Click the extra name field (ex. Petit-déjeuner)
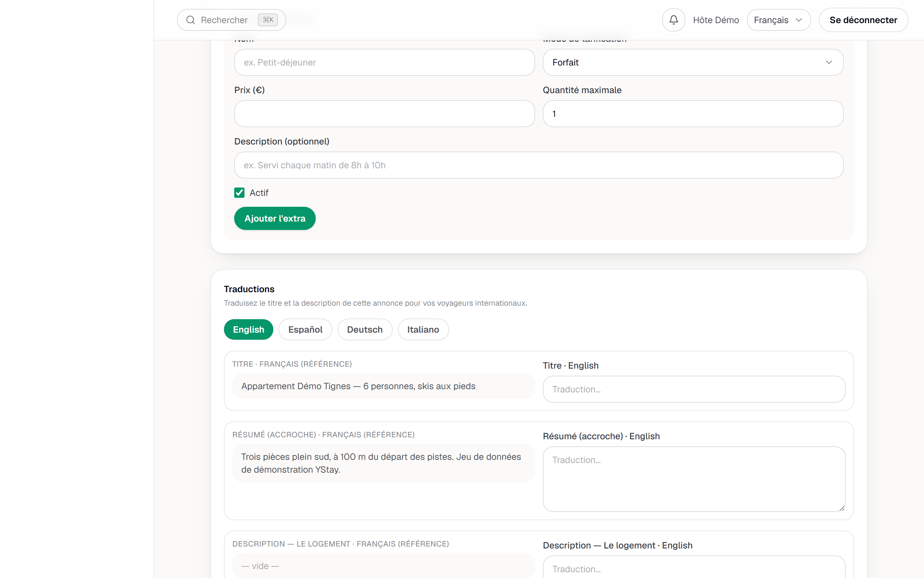This screenshot has width=924, height=578. click(x=384, y=62)
